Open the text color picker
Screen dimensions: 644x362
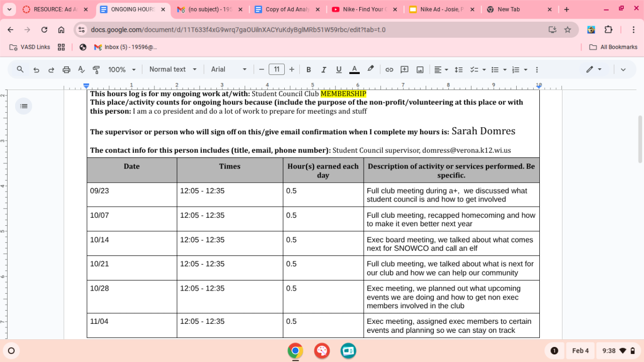tap(354, 70)
